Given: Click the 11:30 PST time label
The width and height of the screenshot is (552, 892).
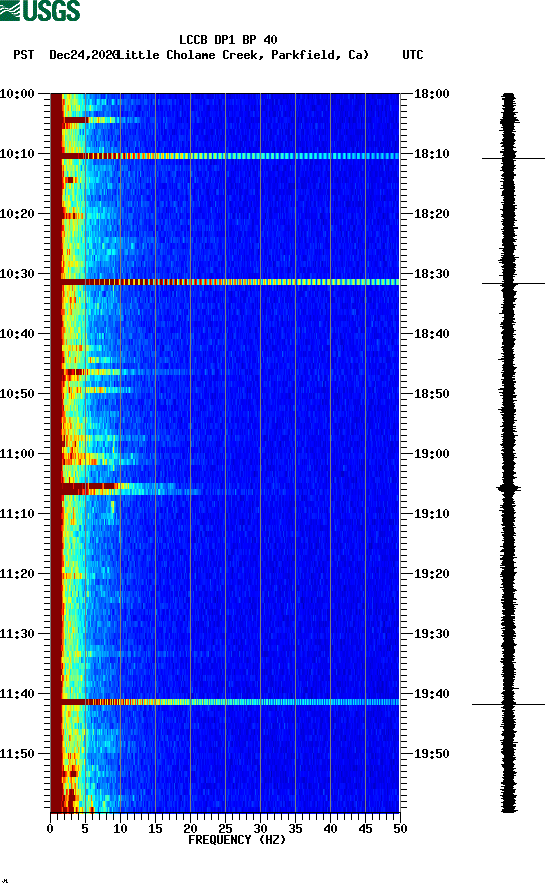Looking at the screenshot, I should pyautogui.click(x=17, y=634).
